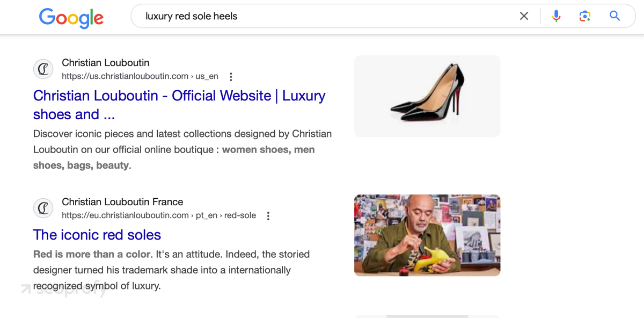This screenshot has height=318, width=644.
Task: Click the "Christian Louboutin France" site name
Action: (x=122, y=202)
